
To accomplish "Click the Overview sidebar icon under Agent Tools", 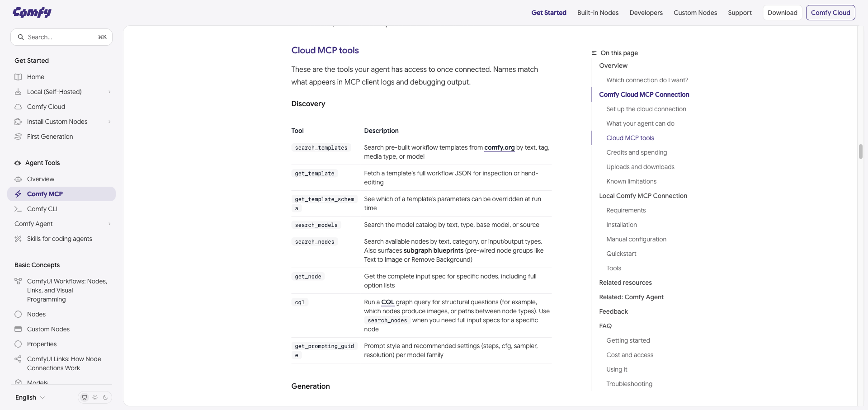I will click(18, 179).
